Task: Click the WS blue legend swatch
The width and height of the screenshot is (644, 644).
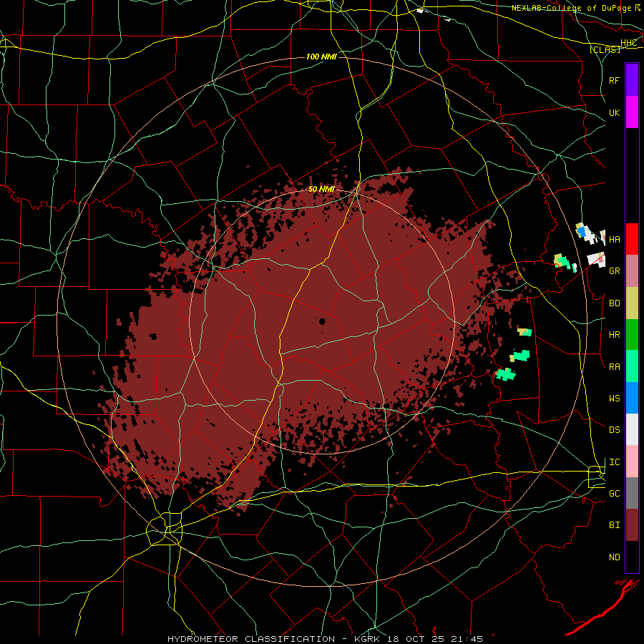Action: [632, 398]
